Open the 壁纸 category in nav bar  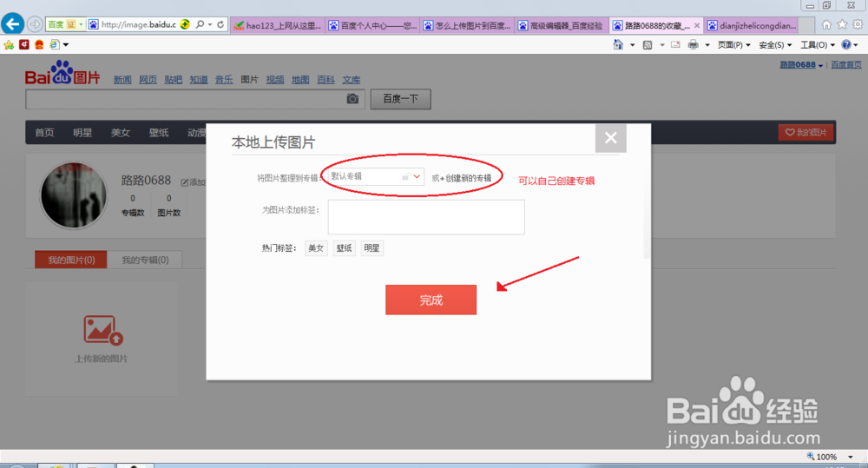point(158,133)
